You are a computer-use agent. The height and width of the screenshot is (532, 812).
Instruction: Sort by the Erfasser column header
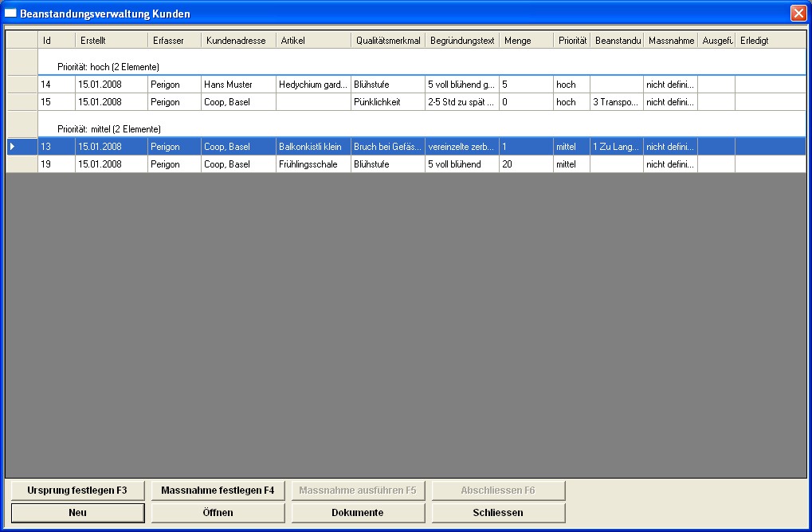coord(175,41)
